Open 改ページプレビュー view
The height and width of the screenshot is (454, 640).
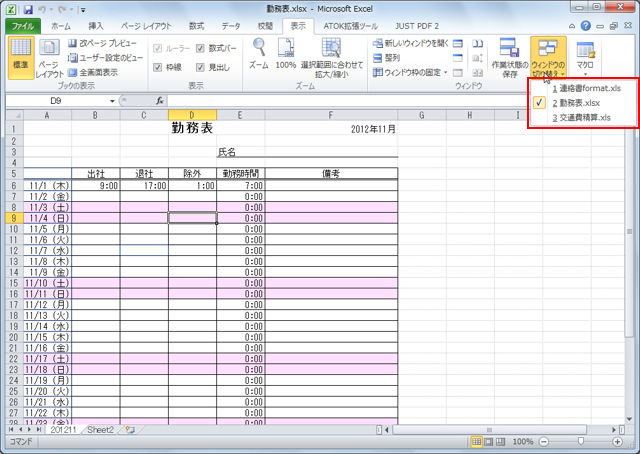click(x=102, y=43)
